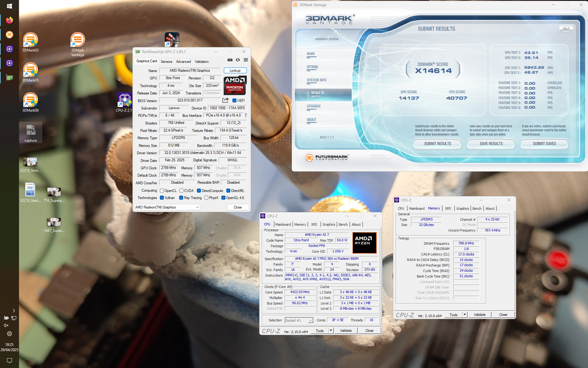Click the 3DMark orange taskbar icon
The image size is (588, 368).
pos(9,35)
